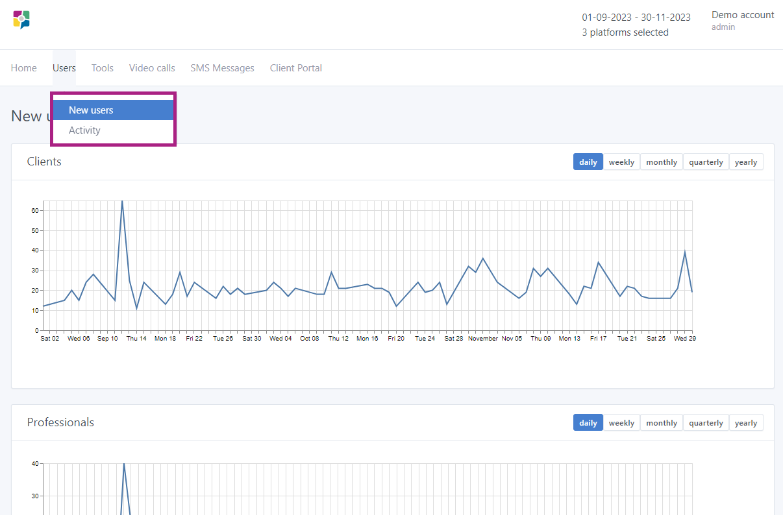Click the admin role text
This screenshot has height=532, width=783.
[x=723, y=27]
